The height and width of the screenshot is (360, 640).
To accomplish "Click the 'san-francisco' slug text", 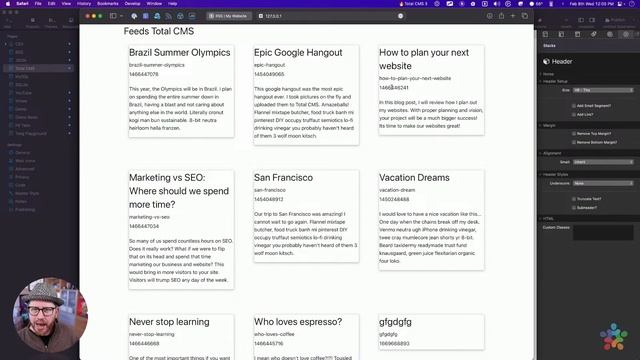I will tap(270, 190).
